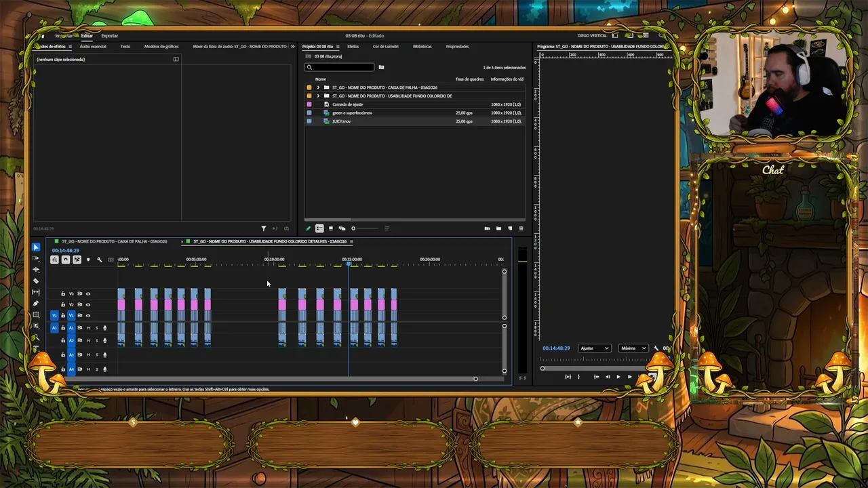Switch Project panel to icon view
868x488 pixels.
(331, 228)
